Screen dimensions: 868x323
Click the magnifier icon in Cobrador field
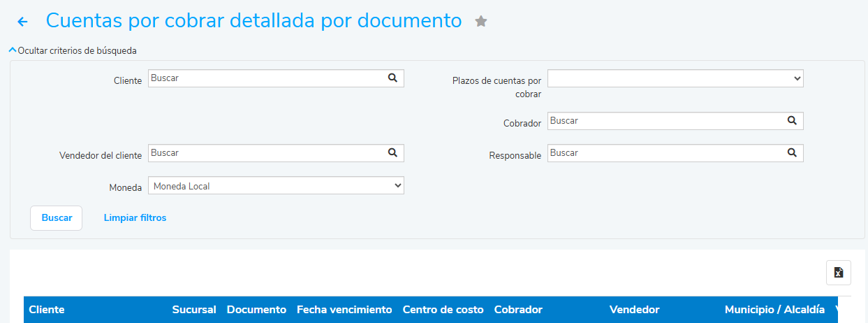pyautogui.click(x=792, y=121)
